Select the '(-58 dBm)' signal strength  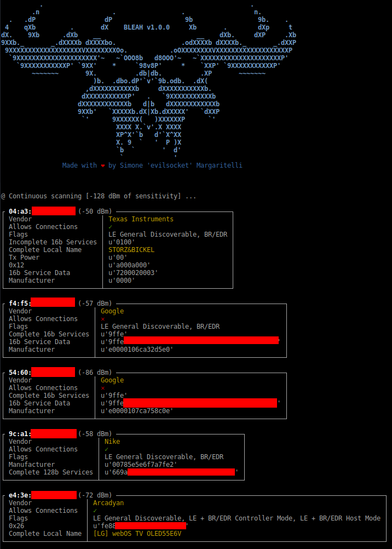tap(95, 434)
